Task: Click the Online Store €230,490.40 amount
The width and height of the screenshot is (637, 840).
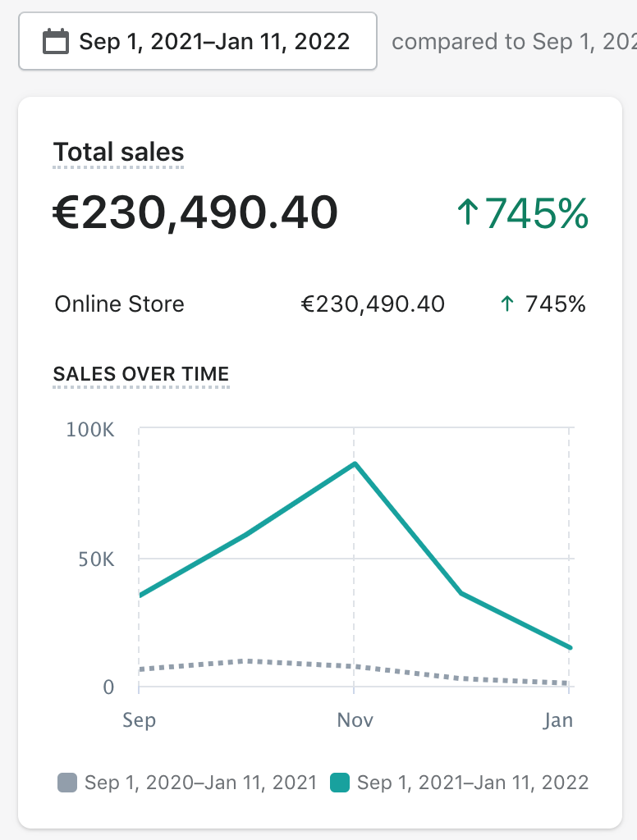Action: pos(373,304)
